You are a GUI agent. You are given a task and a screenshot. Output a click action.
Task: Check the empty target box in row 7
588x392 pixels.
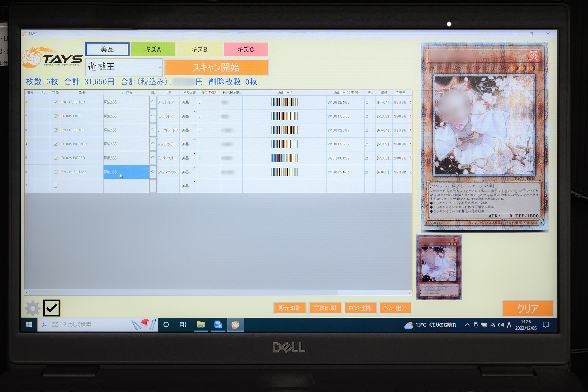tap(55, 186)
